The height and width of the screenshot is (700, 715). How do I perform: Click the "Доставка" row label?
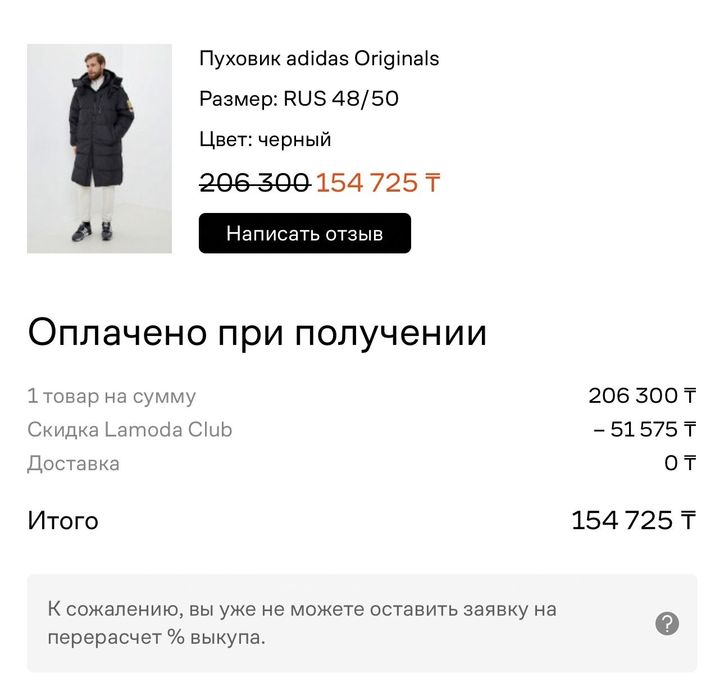[73, 463]
